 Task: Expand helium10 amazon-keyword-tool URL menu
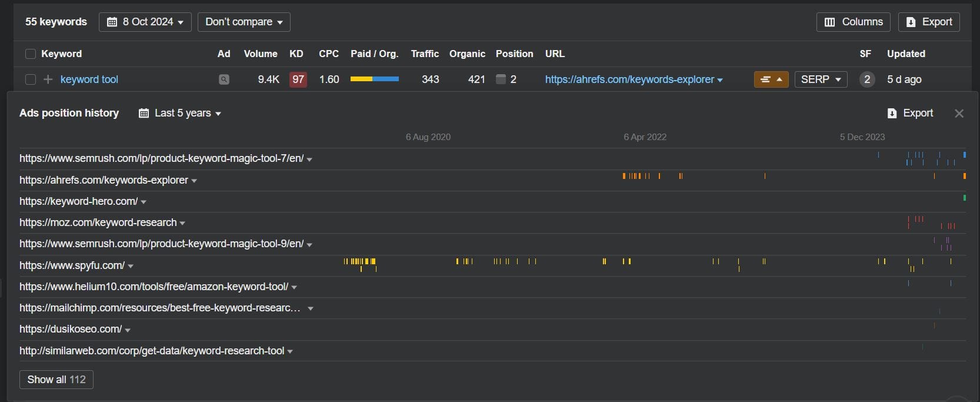(x=294, y=288)
